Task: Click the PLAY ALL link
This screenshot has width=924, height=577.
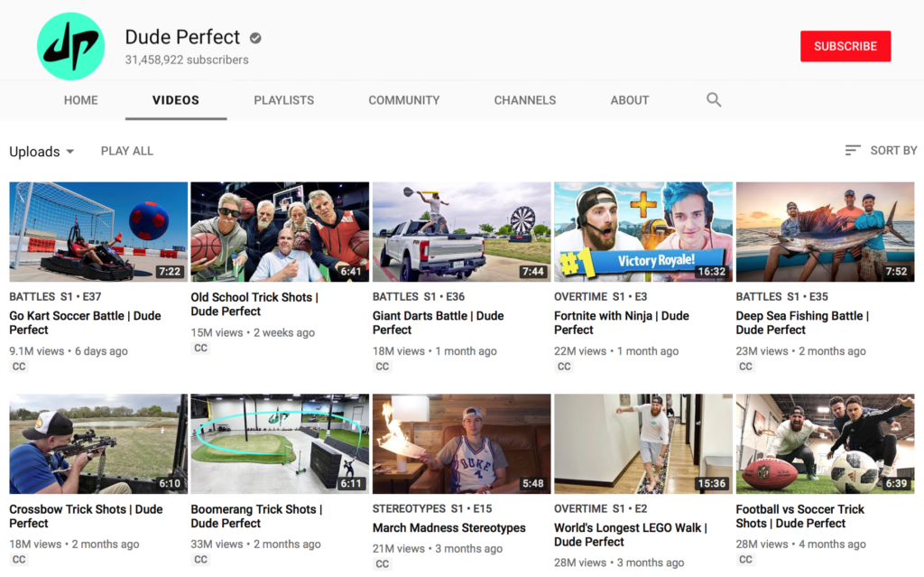Action: [x=126, y=151]
